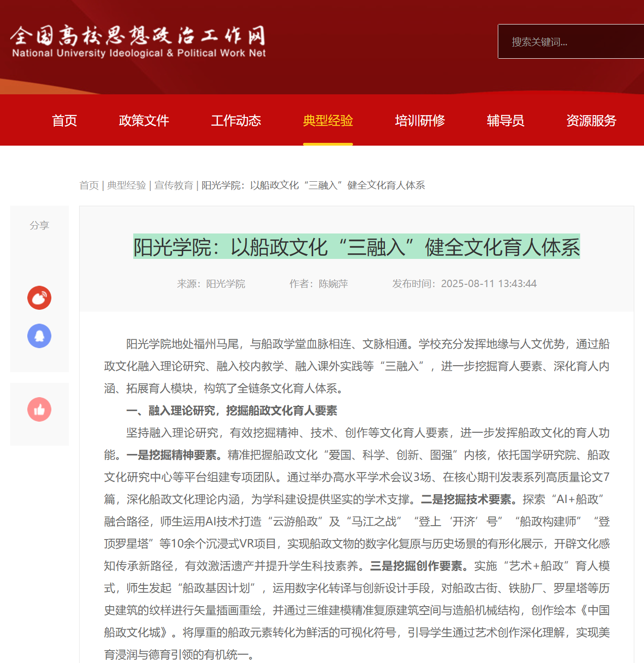Click heading 一、融入理论研究，挖掘船政文化育人要素
Image resolution: width=644 pixels, height=663 pixels.
(x=232, y=411)
